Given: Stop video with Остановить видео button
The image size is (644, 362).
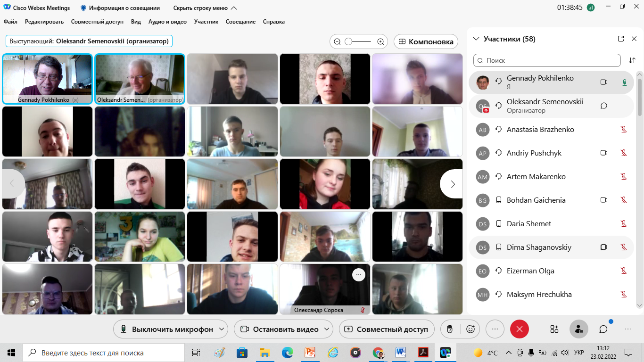Looking at the screenshot, I should click(280, 329).
